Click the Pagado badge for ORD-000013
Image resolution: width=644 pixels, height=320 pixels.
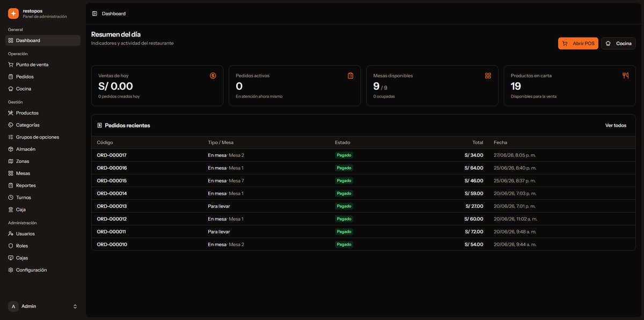pyautogui.click(x=344, y=206)
